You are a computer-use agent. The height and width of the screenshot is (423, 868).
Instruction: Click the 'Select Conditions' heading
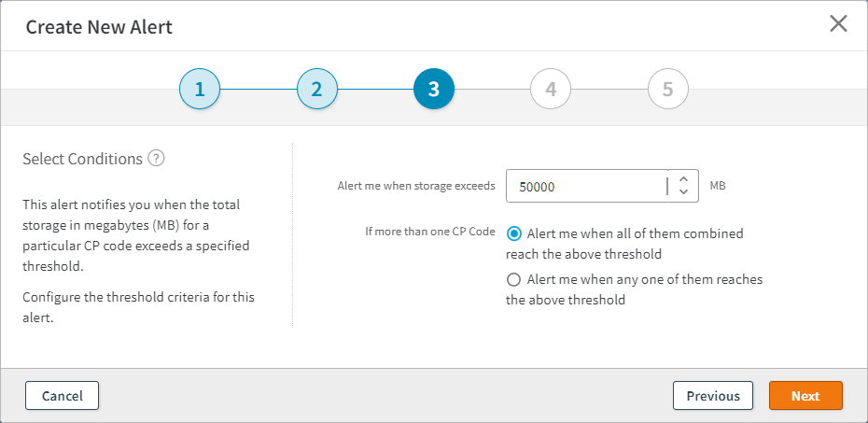82,159
